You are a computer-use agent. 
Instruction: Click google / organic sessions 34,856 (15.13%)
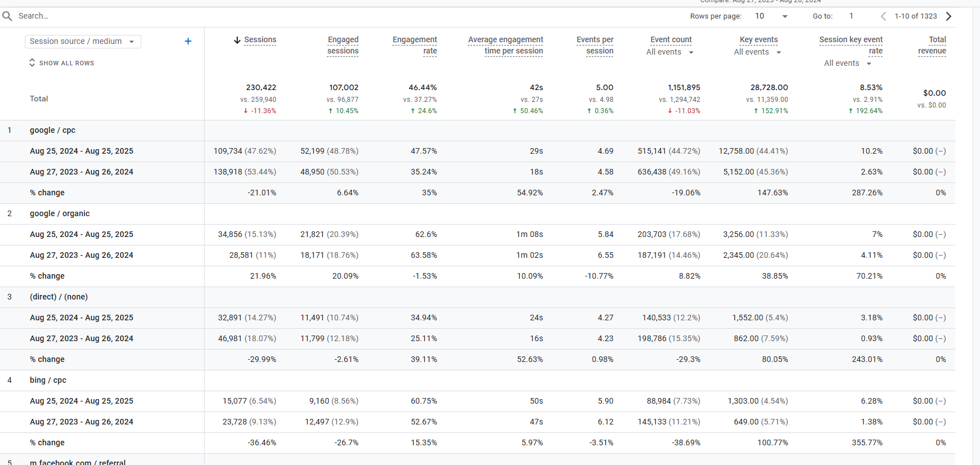[247, 235]
